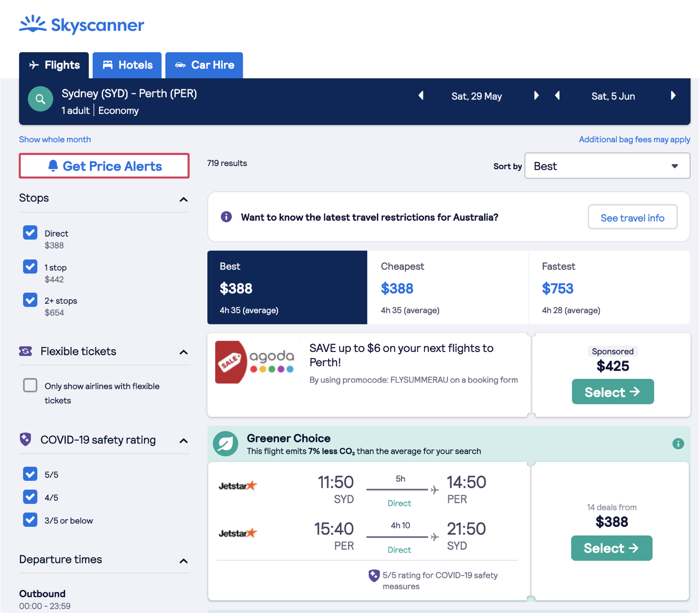Select the Cheapest $388 sorting tab
The width and height of the screenshot is (700, 613).
coord(448,287)
